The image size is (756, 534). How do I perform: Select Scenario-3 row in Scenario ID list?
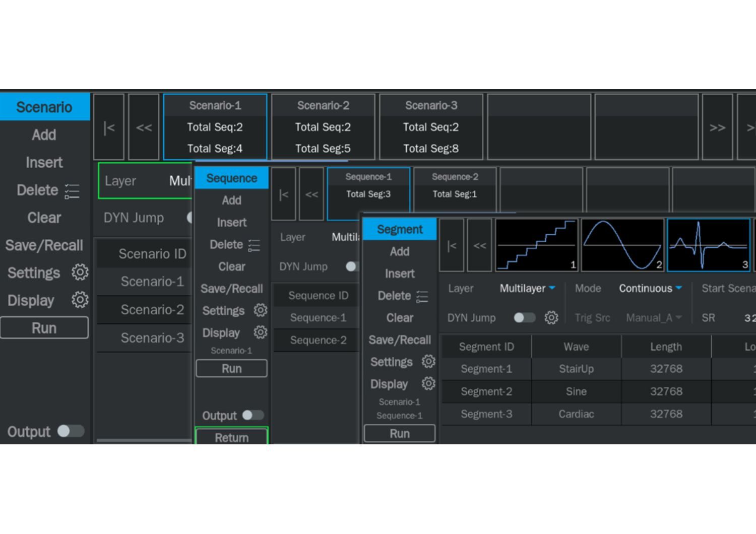pos(144,338)
